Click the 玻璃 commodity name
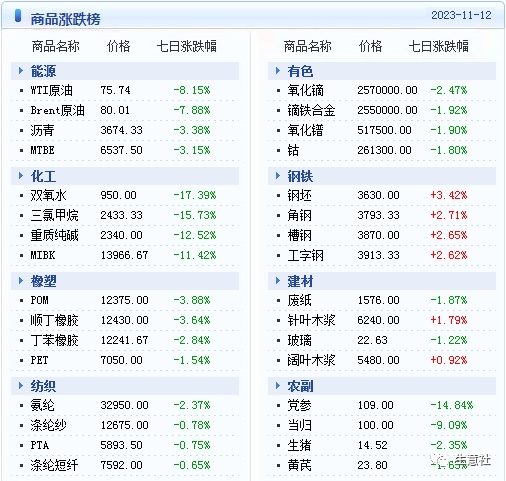 [x=299, y=340]
